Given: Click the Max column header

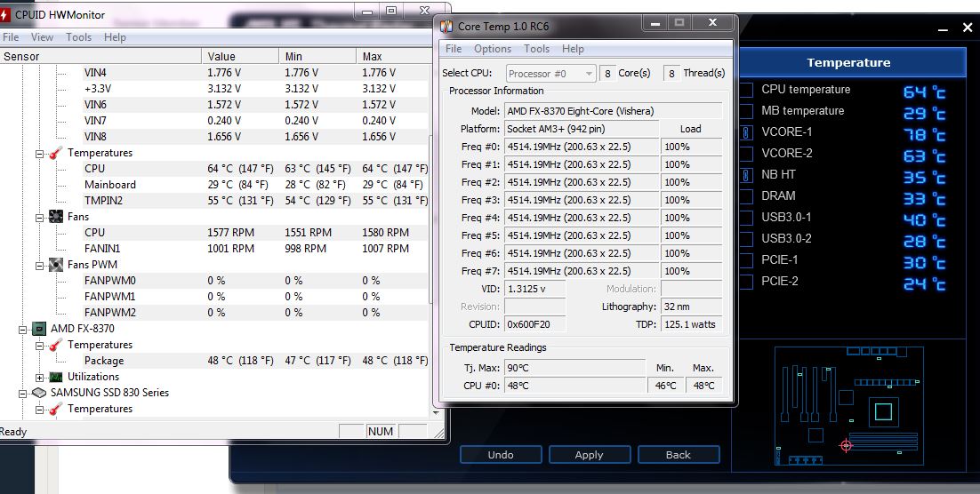Looking at the screenshot, I should pyautogui.click(x=394, y=56).
